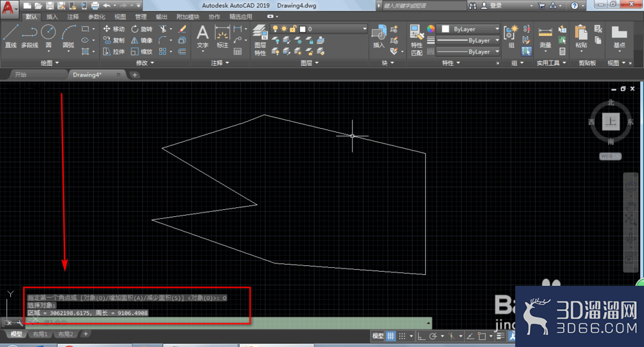Click the 移动 (Move) tool
This screenshot has width=644, height=347.
pyautogui.click(x=113, y=29)
